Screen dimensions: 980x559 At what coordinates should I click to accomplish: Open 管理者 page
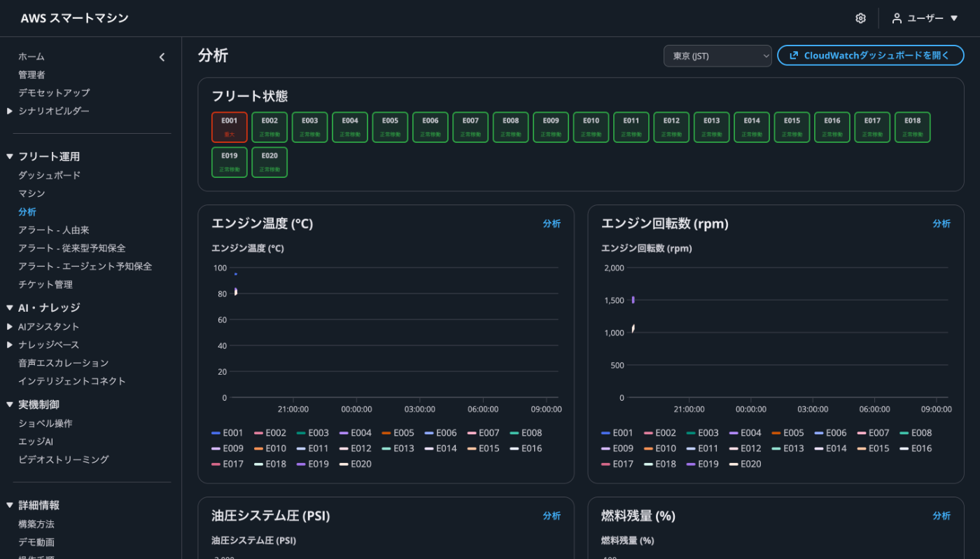point(31,74)
